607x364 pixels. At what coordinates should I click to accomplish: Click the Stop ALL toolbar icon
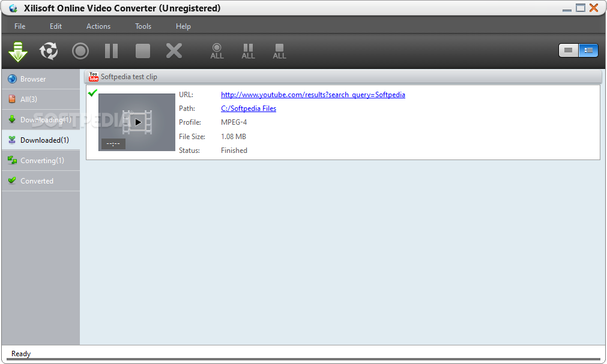coord(279,51)
